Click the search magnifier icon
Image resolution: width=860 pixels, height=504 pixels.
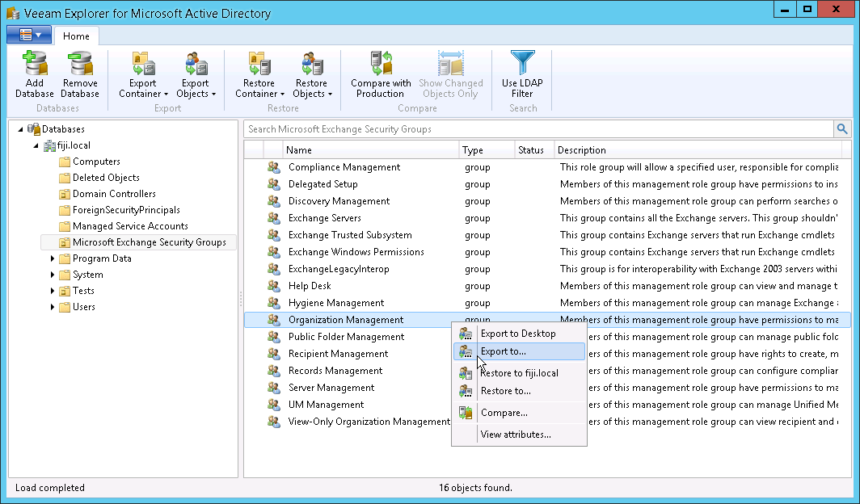point(842,129)
